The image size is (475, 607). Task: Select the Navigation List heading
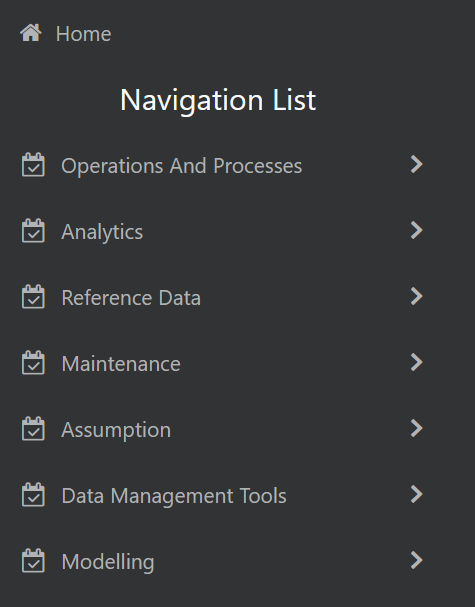click(x=218, y=100)
